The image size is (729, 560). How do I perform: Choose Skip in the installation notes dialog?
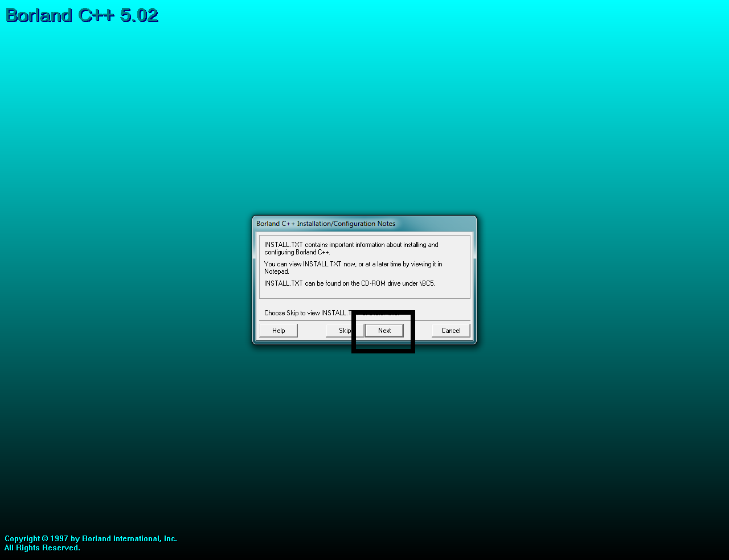click(345, 331)
